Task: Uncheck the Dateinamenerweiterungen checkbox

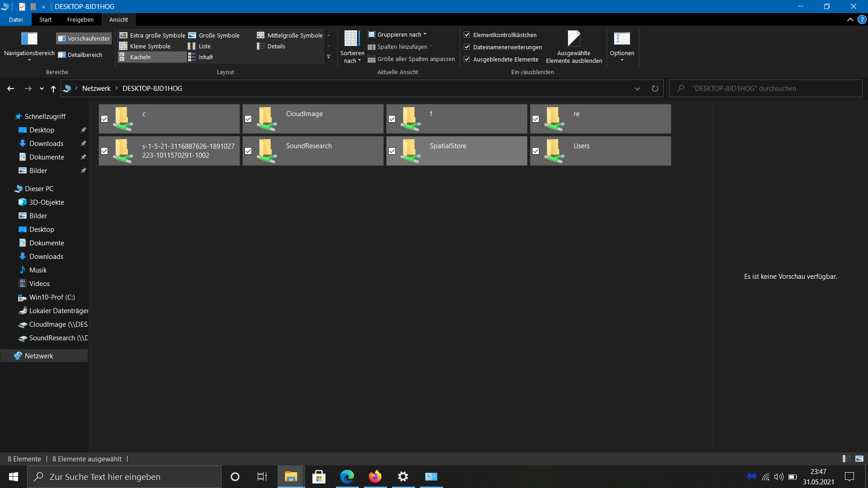Action: pyautogui.click(x=467, y=47)
